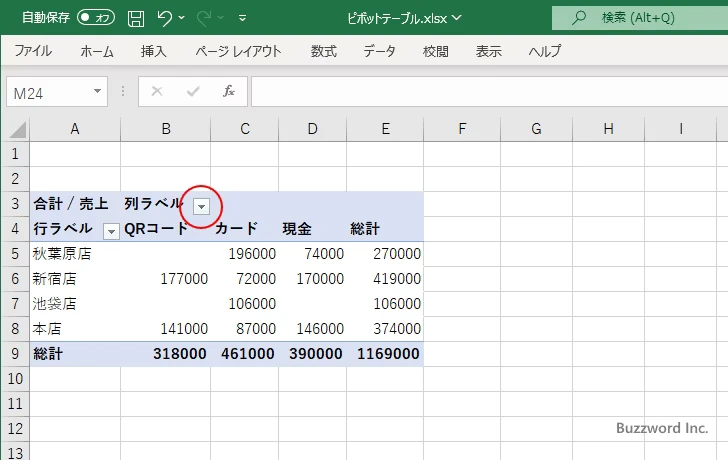Image resolution: width=728 pixels, height=460 pixels.
Task: Click the 新宿店 row label
Action: (75, 279)
